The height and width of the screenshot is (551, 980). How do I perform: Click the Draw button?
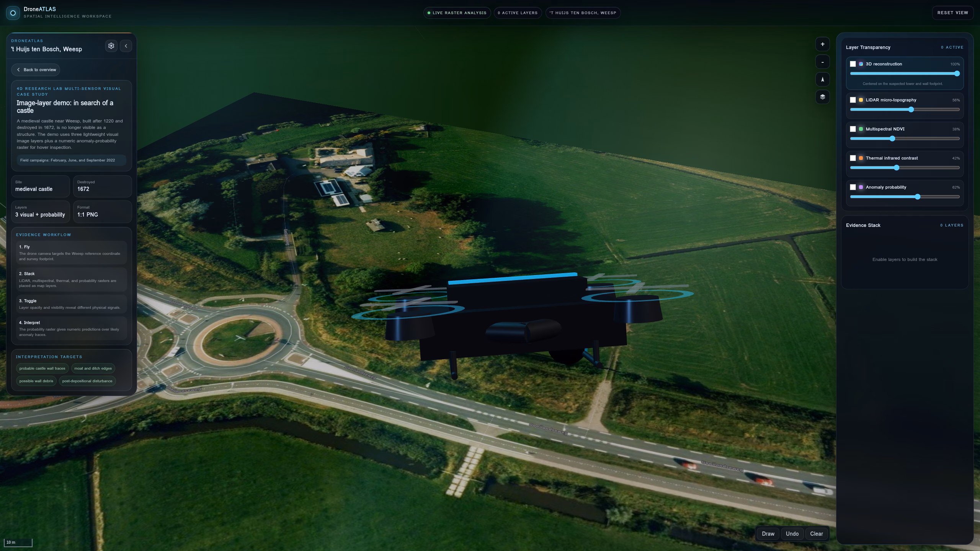coord(768,534)
